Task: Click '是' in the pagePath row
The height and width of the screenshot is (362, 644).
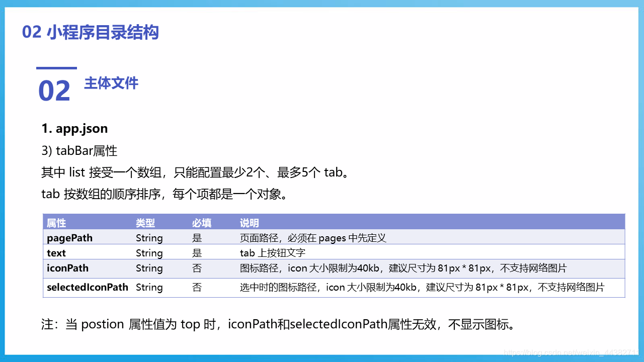Action: 197,238
